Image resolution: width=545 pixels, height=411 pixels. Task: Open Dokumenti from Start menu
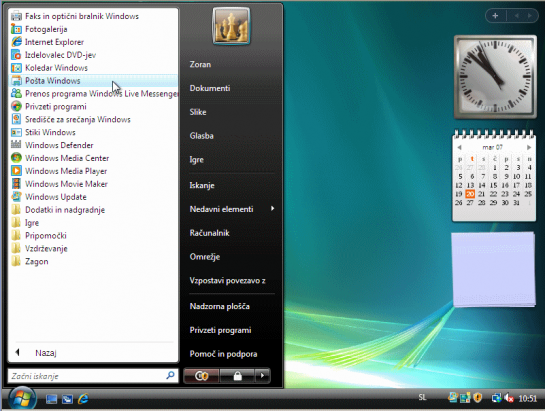pyautogui.click(x=210, y=88)
